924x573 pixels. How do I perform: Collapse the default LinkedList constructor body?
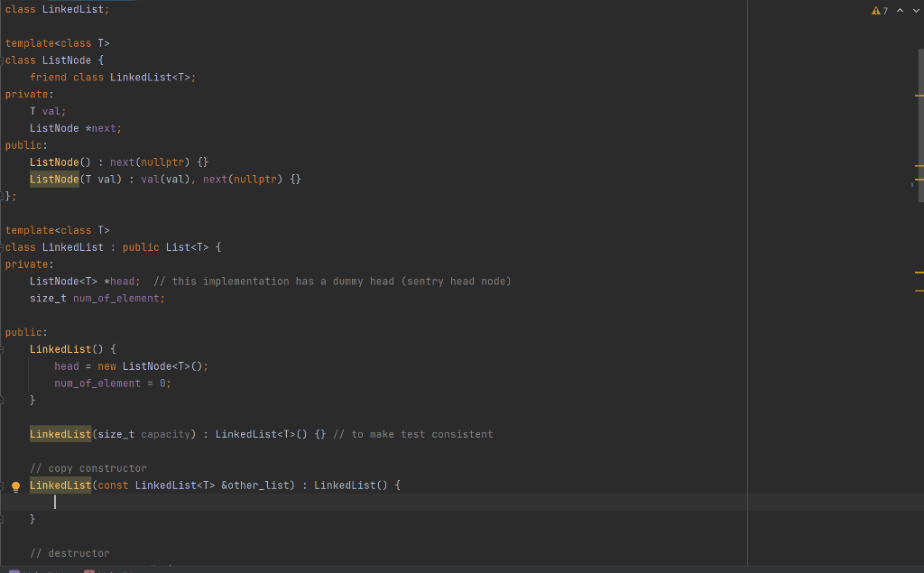(3, 349)
